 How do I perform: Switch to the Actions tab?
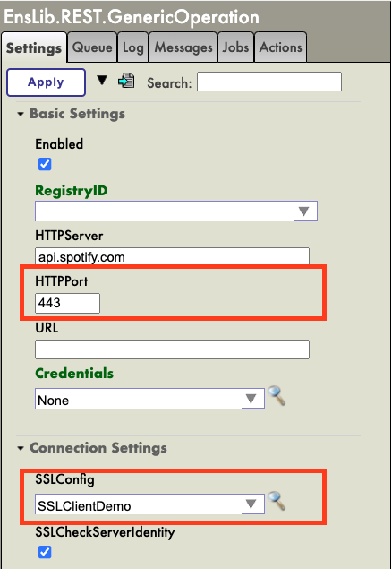point(281,47)
